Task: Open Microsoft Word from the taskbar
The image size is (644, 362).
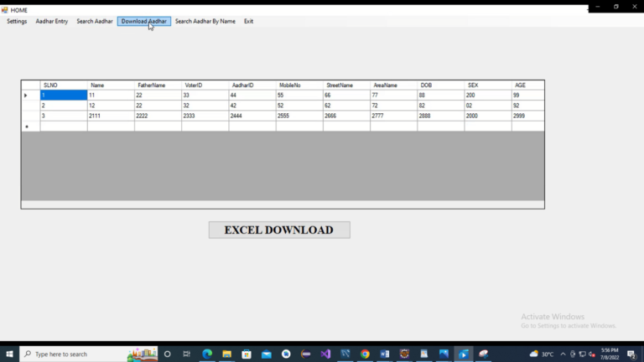Action: pyautogui.click(x=384, y=354)
